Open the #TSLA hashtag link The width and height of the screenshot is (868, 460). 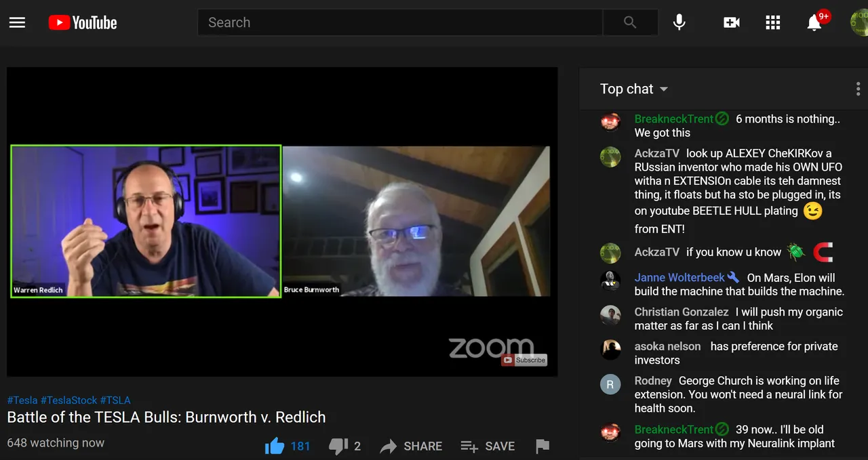click(x=115, y=400)
